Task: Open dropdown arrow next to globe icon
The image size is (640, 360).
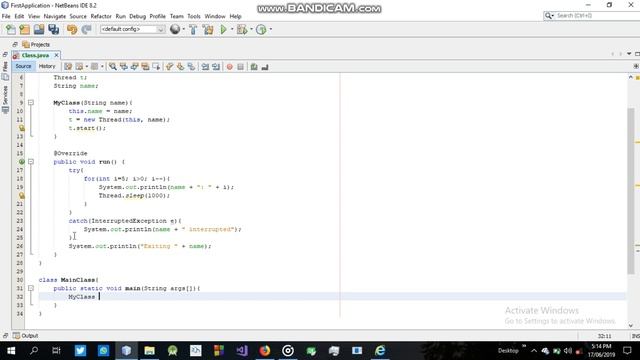Action: (x=183, y=29)
